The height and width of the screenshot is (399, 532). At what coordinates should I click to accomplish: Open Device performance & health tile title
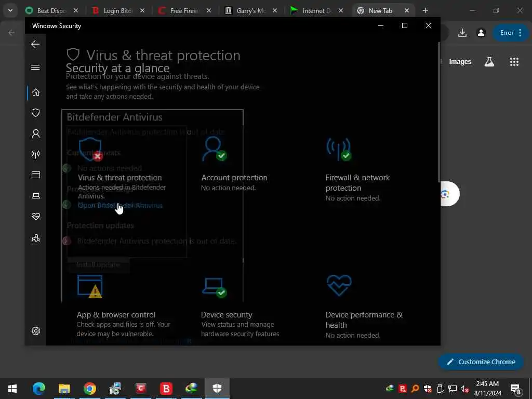pos(364,320)
